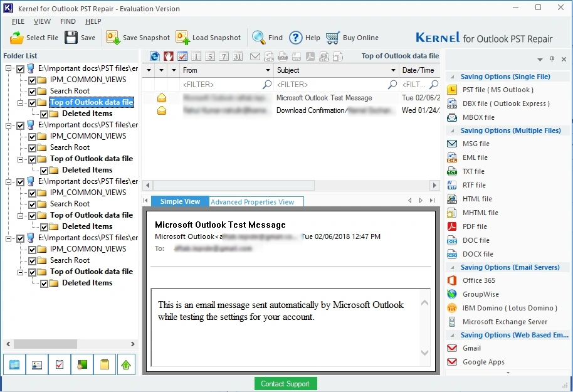Click the MHTML export icon in list toolbar
The image size is (573, 392).
tap(338, 56)
